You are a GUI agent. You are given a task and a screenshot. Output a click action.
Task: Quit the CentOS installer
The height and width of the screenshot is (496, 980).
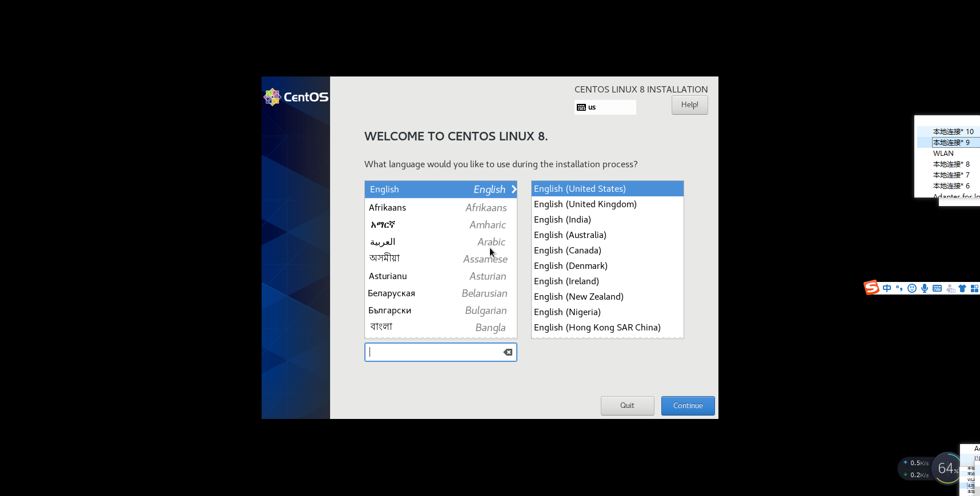coord(628,406)
